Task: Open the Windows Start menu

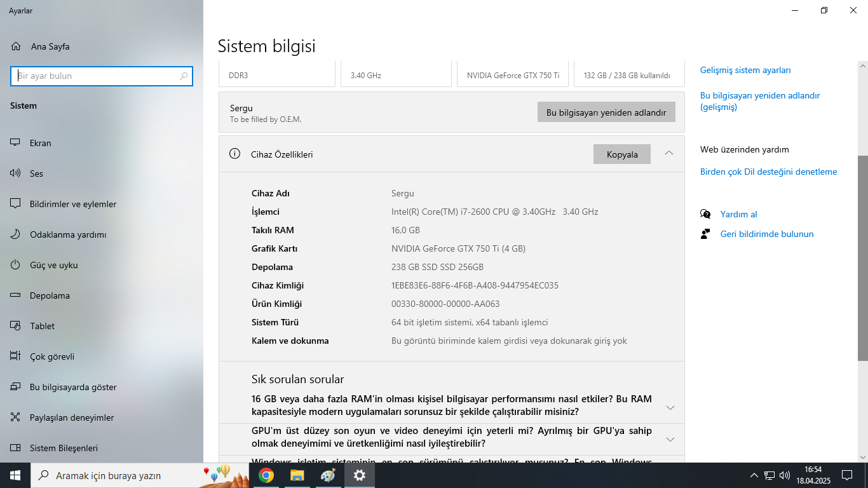Action: (15, 475)
